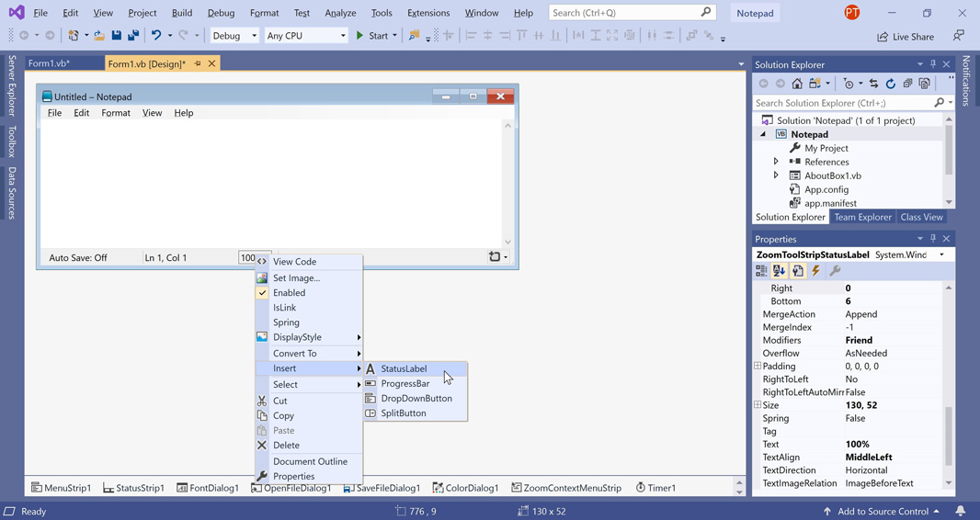Sort properties alphabetically

779,271
